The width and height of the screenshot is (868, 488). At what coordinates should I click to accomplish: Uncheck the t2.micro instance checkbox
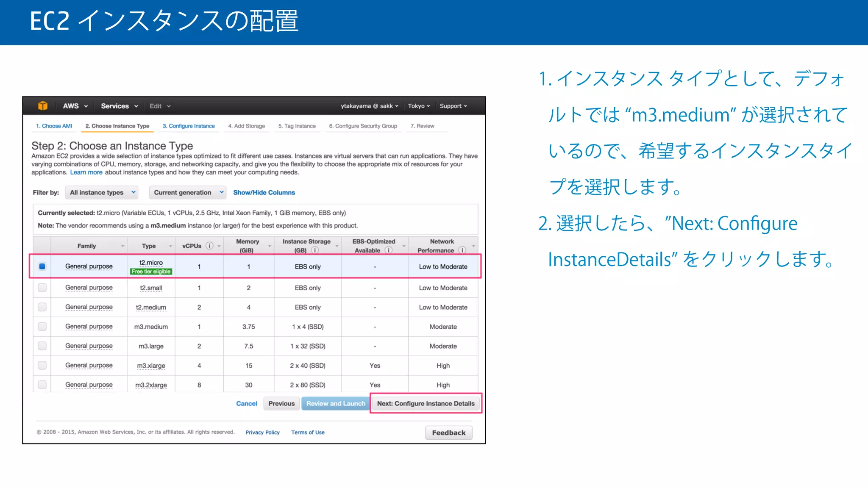(x=42, y=266)
